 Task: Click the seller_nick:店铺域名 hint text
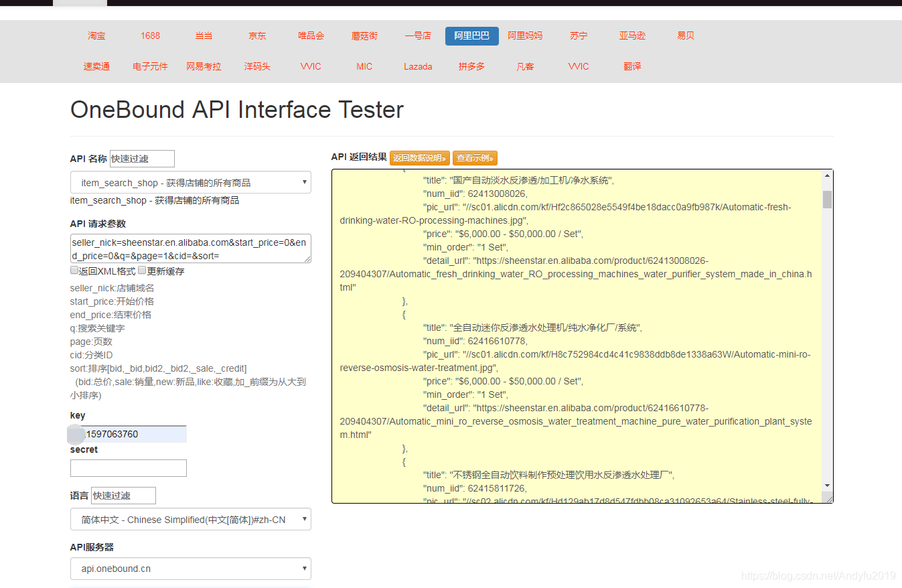pos(112,288)
